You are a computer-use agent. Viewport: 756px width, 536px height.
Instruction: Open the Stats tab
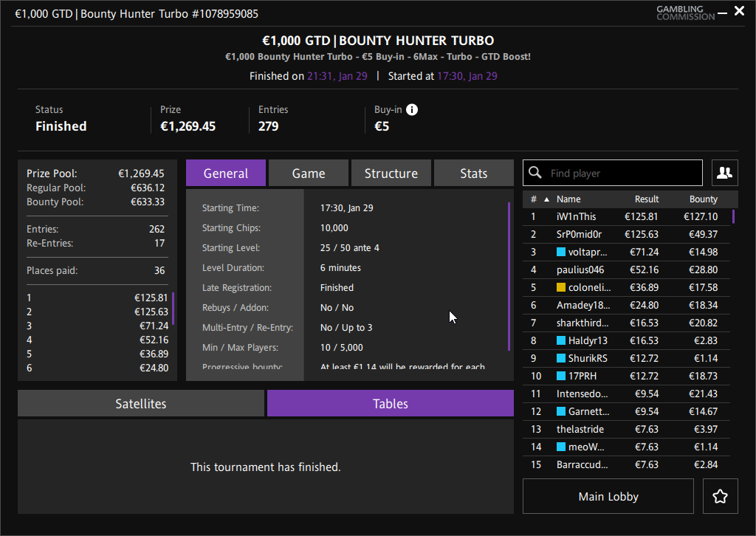473,173
